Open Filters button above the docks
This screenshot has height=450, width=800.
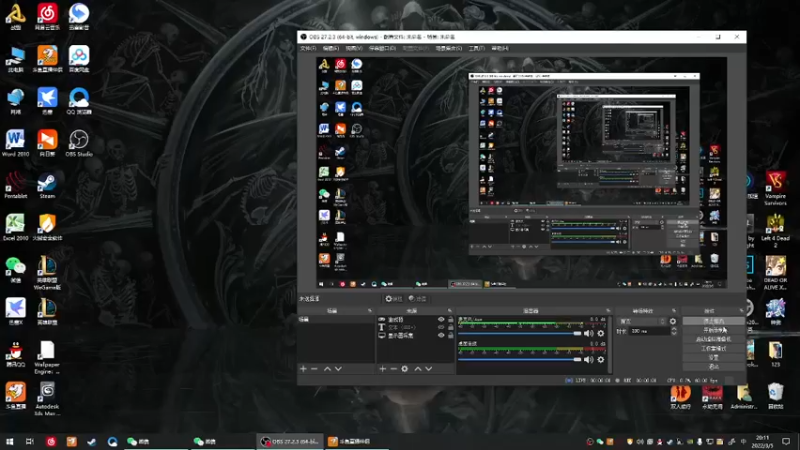(x=417, y=298)
